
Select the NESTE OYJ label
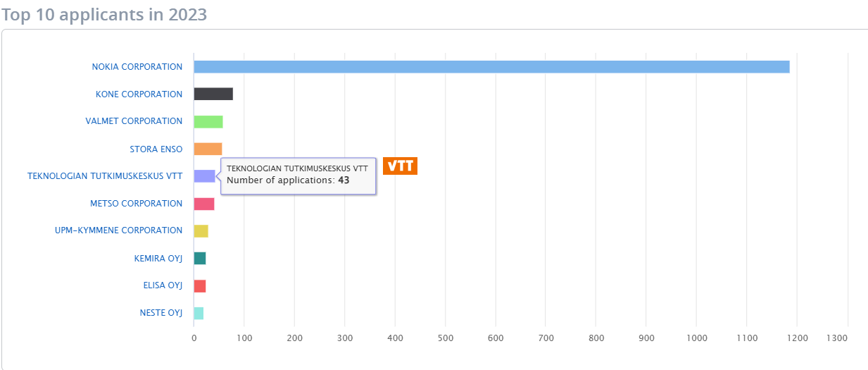point(161,313)
